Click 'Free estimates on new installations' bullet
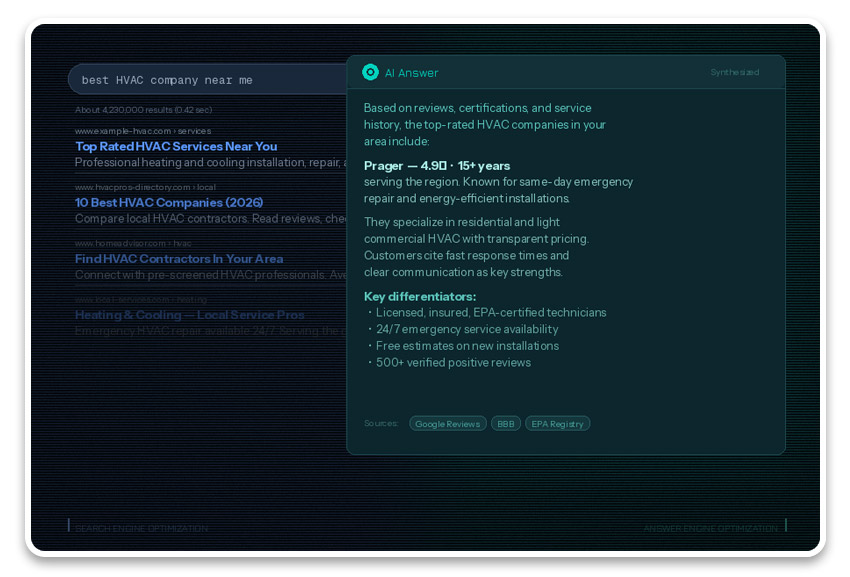Viewport: 850px width, 577px height. (x=467, y=346)
